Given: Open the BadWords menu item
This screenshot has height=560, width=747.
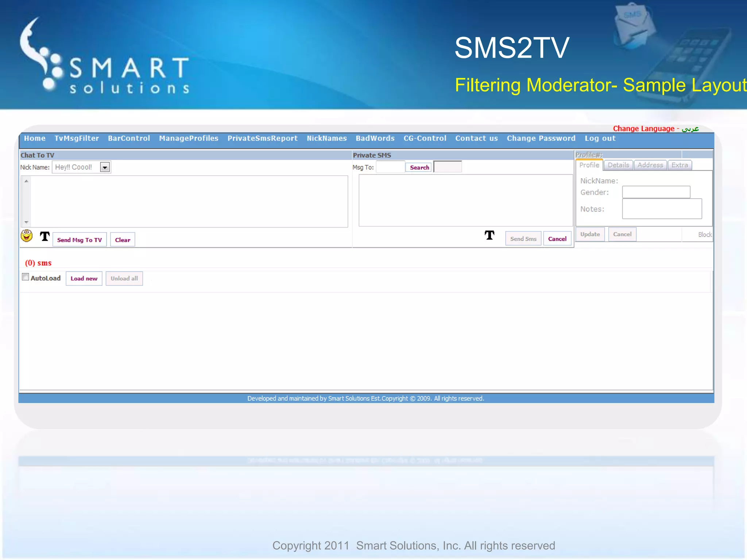Looking at the screenshot, I should coord(375,139).
